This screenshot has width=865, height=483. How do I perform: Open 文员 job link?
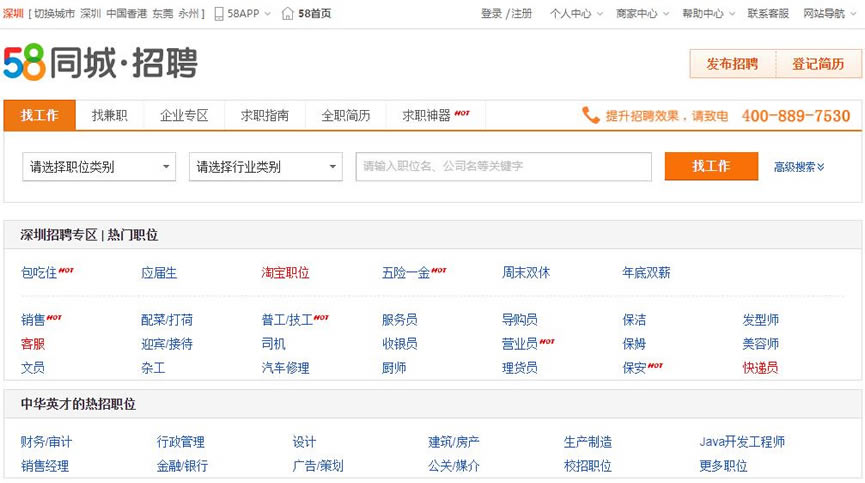33,368
